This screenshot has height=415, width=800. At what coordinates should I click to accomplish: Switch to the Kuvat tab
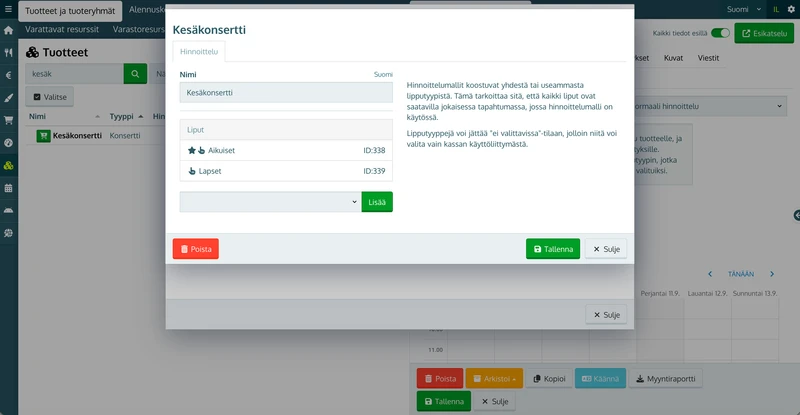(673, 58)
